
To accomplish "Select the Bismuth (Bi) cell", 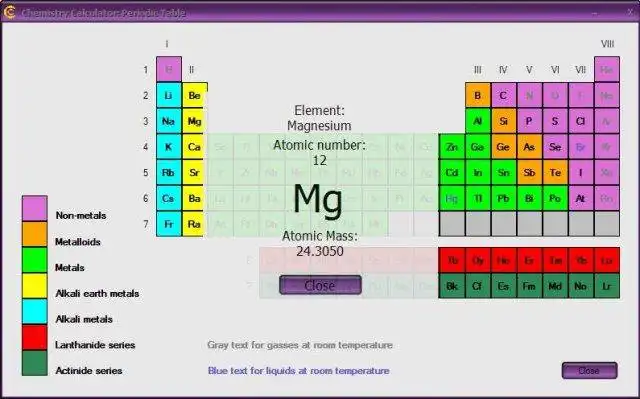I will [x=529, y=198].
